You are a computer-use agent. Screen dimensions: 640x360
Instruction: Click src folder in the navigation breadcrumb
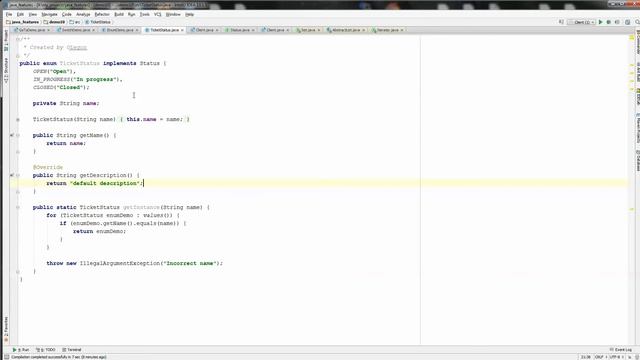[x=75, y=22]
